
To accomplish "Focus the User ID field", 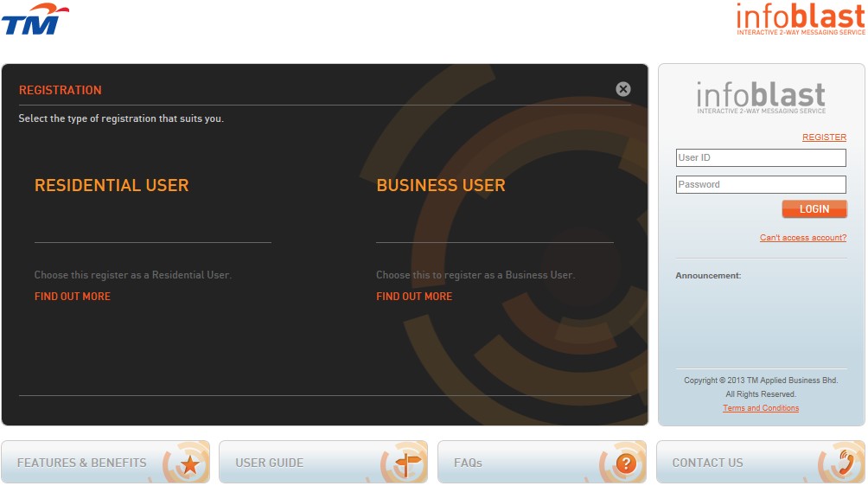I will (761, 157).
